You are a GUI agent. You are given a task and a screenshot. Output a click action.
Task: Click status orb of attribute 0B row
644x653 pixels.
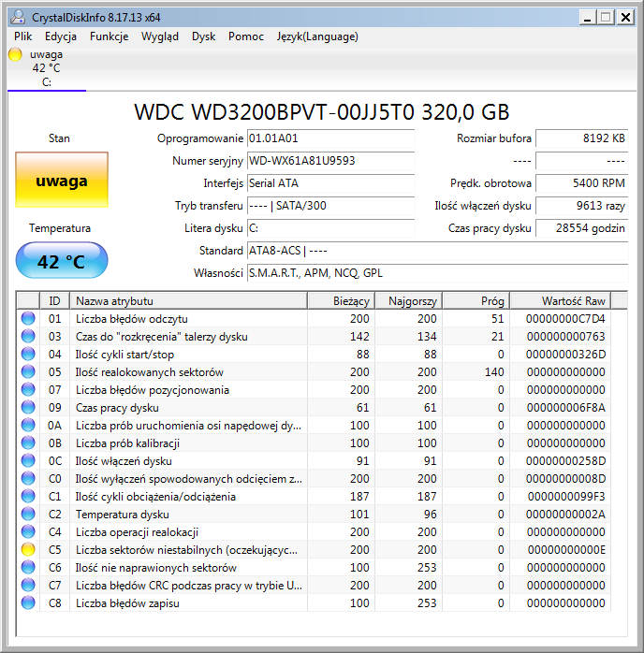[28, 443]
